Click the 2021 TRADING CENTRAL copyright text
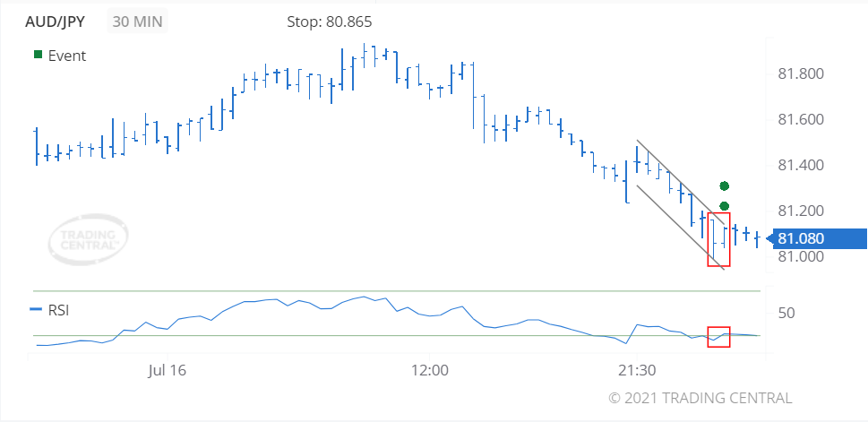 [x=700, y=398]
